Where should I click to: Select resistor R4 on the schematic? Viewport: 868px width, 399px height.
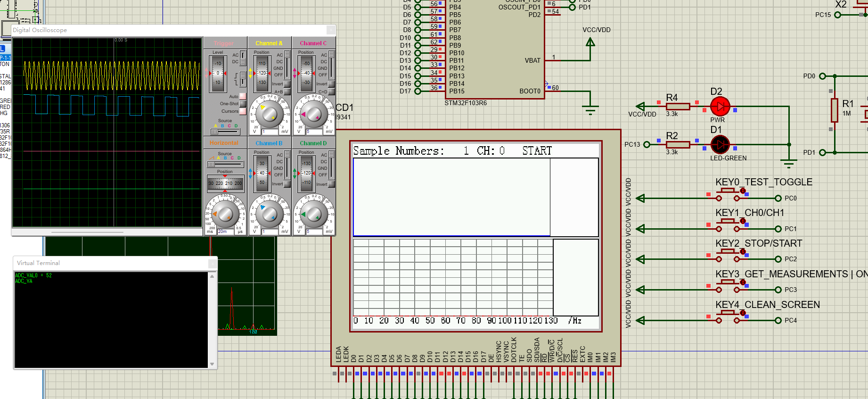pyautogui.click(x=678, y=107)
